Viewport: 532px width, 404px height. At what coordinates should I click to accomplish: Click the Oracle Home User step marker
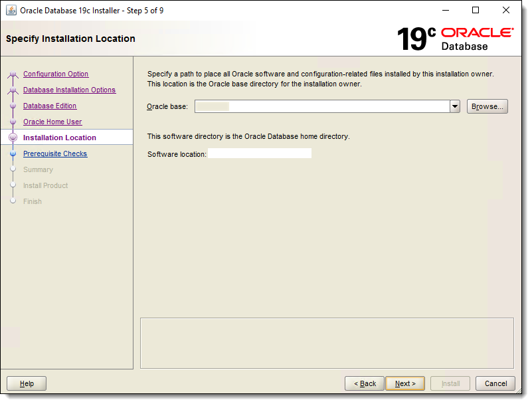coord(13,122)
